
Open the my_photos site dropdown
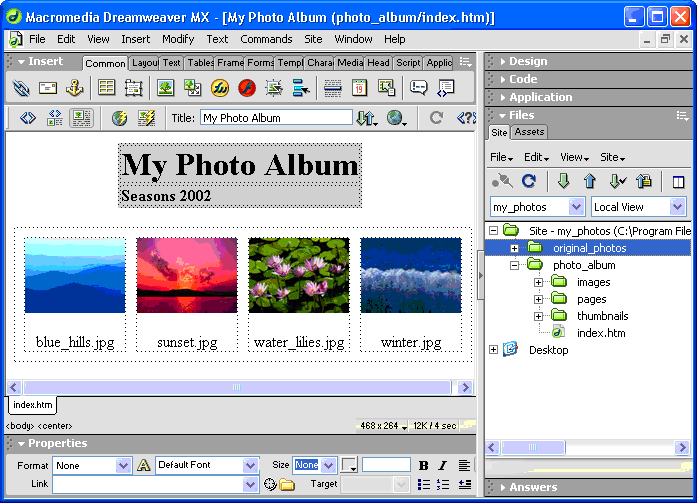click(576, 207)
